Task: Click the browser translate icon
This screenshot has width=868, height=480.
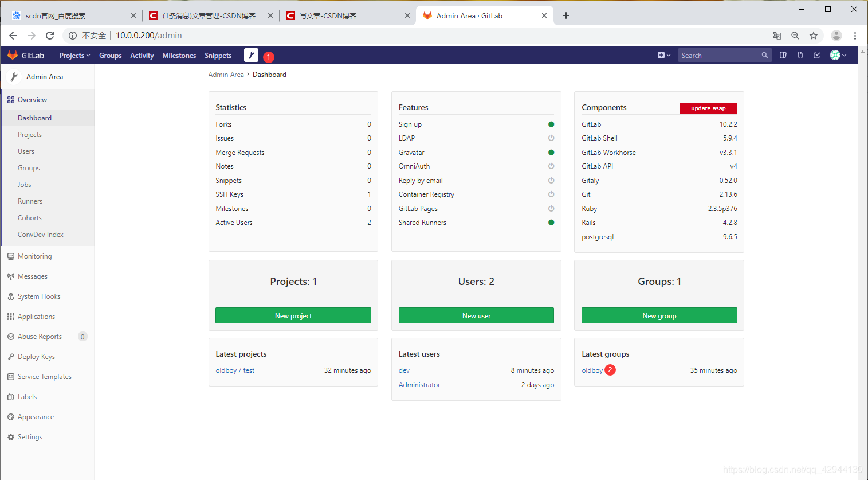Action: pos(777,36)
